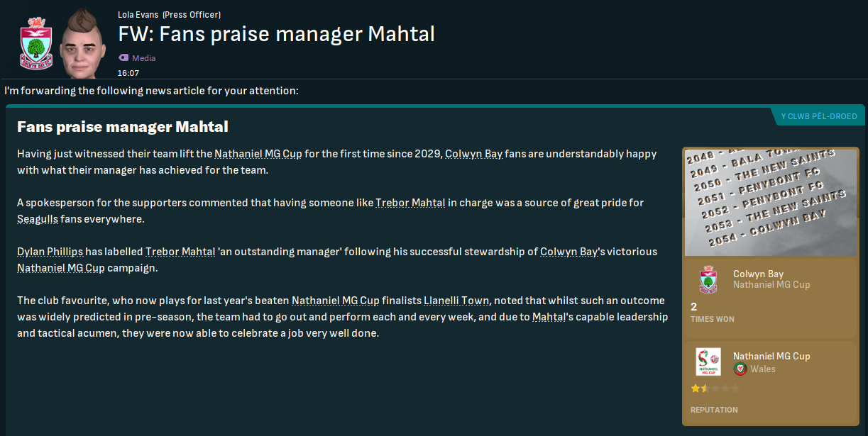Image resolution: width=868 pixels, height=436 pixels.
Task: Select the Colwyn Bay badge in side panel
Action: click(708, 279)
